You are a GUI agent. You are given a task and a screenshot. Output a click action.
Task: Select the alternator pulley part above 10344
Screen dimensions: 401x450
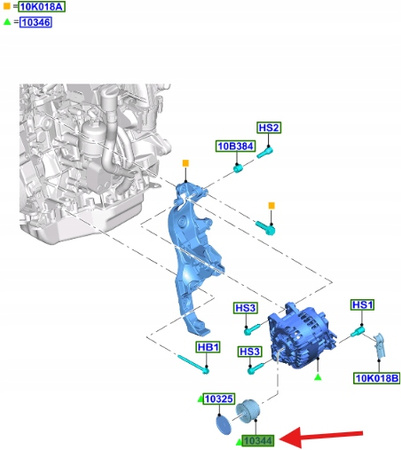pyautogui.click(x=247, y=410)
